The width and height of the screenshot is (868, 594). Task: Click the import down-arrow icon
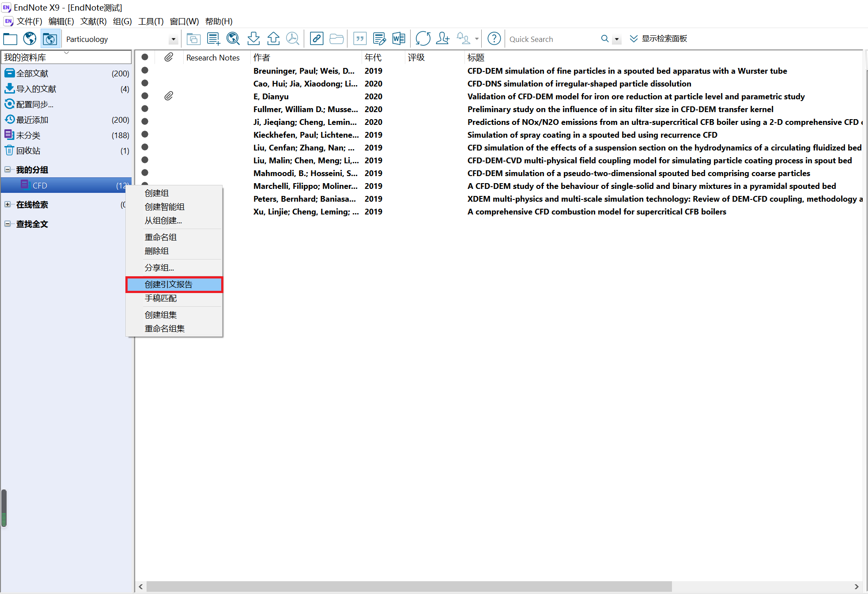[253, 39]
